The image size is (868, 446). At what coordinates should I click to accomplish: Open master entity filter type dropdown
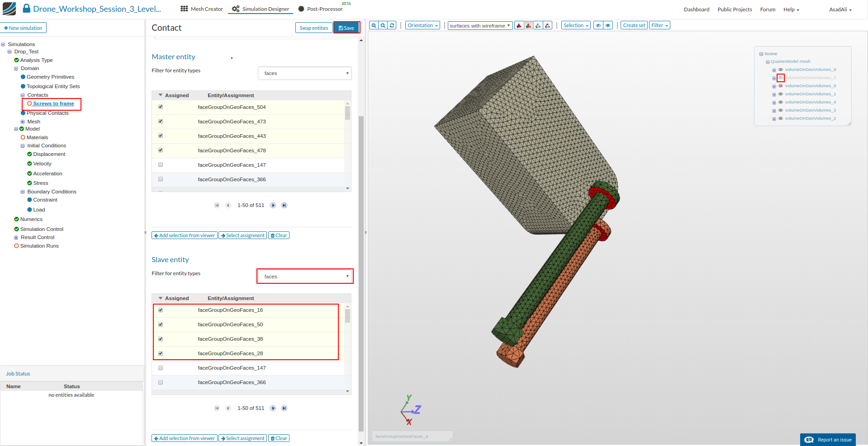(304, 73)
